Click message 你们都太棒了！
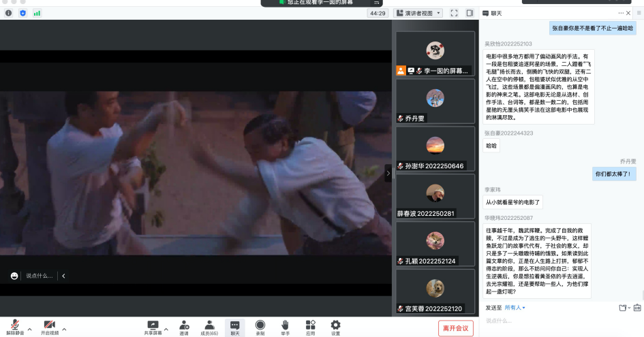This screenshot has height=337, width=644. (613, 174)
